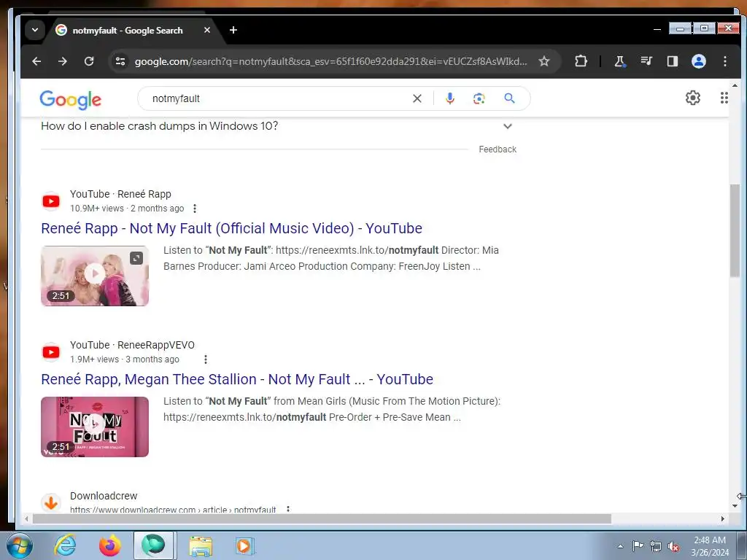
Task: Open a new browser tab
Action: coord(233,30)
